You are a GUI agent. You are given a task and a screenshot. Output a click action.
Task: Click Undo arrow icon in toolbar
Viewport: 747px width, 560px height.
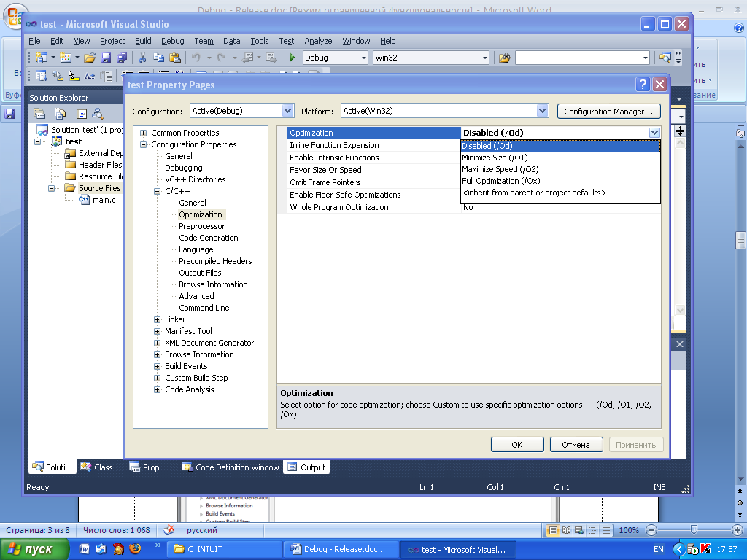click(x=196, y=58)
